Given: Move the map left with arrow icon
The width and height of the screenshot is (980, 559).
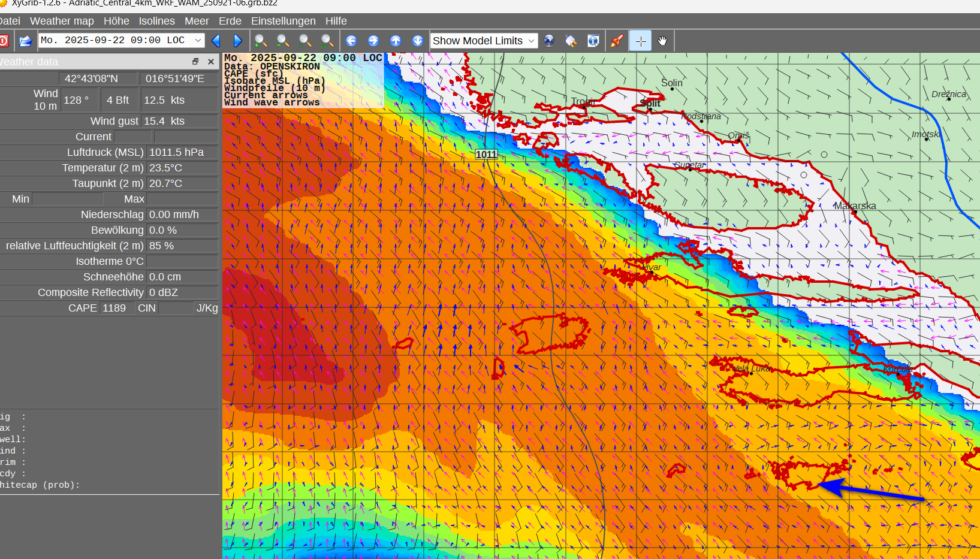Looking at the screenshot, I should [x=351, y=41].
